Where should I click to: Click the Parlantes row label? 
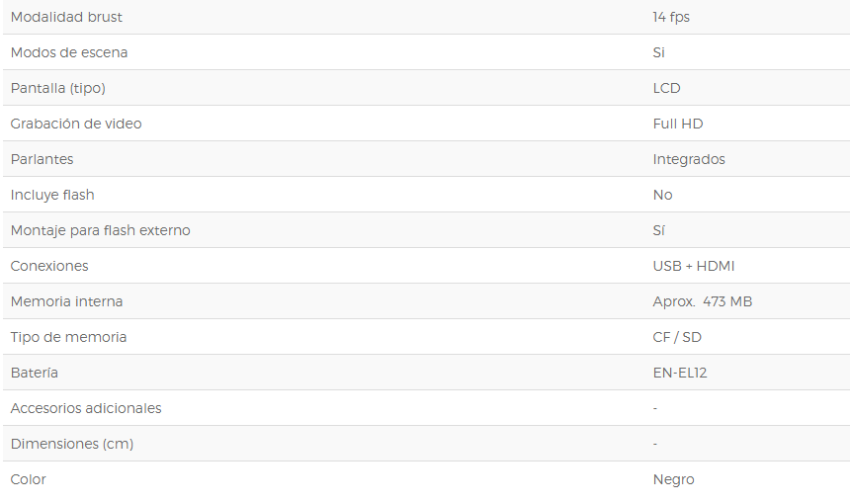pyautogui.click(x=42, y=159)
